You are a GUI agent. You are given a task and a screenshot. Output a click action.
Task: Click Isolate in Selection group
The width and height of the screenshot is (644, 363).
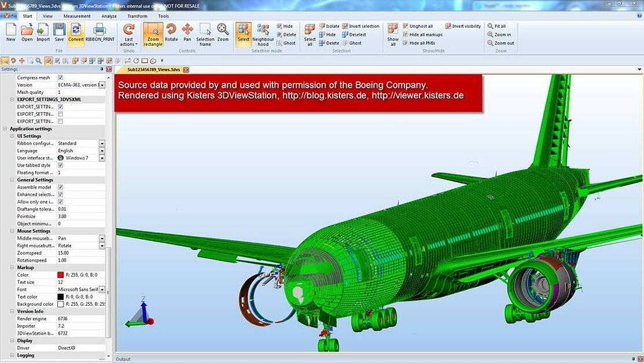point(329,26)
